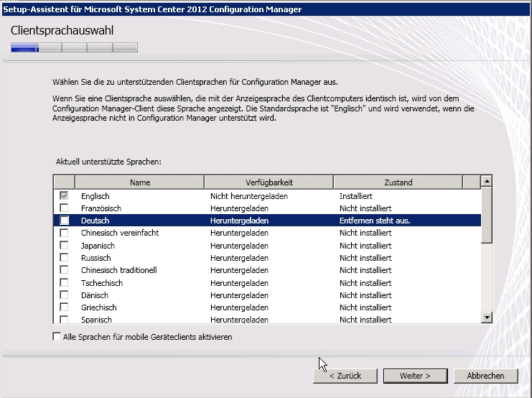
Task: Go back with the Zurück button
Action: 345,376
